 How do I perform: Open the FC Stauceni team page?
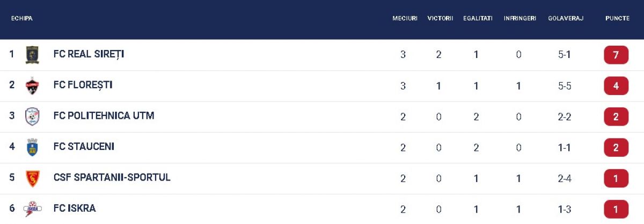coord(84,147)
